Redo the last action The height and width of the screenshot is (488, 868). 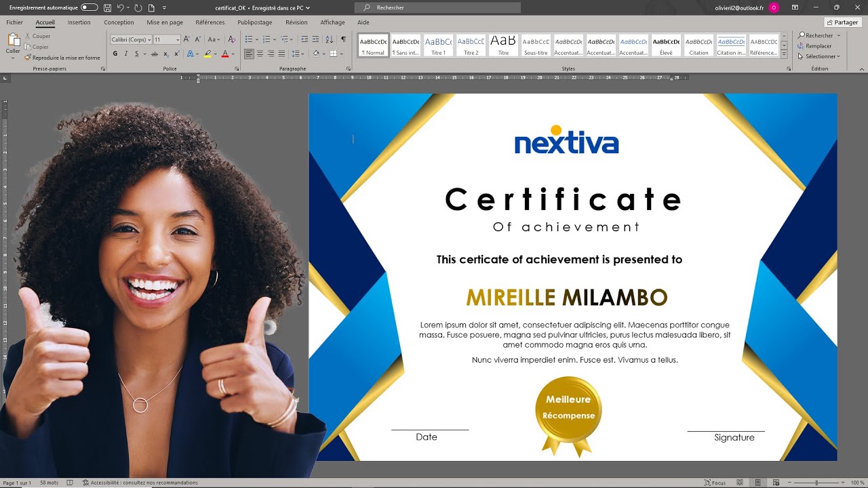[x=138, y=7]
